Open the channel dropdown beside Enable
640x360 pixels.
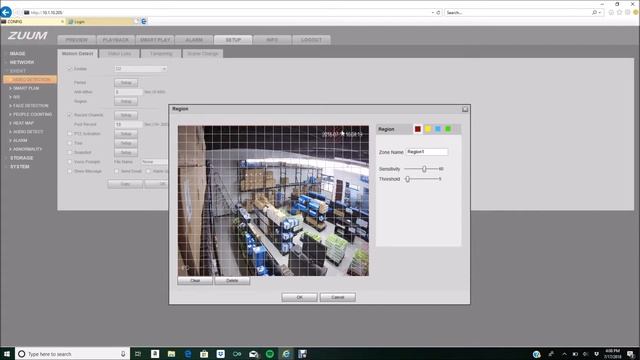point(140,69)
